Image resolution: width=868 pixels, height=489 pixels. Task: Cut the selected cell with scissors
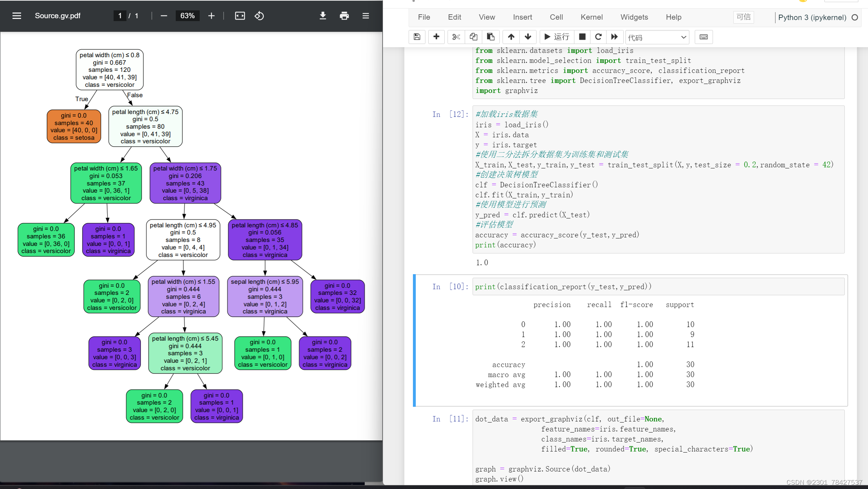click(x=456, y=37)
